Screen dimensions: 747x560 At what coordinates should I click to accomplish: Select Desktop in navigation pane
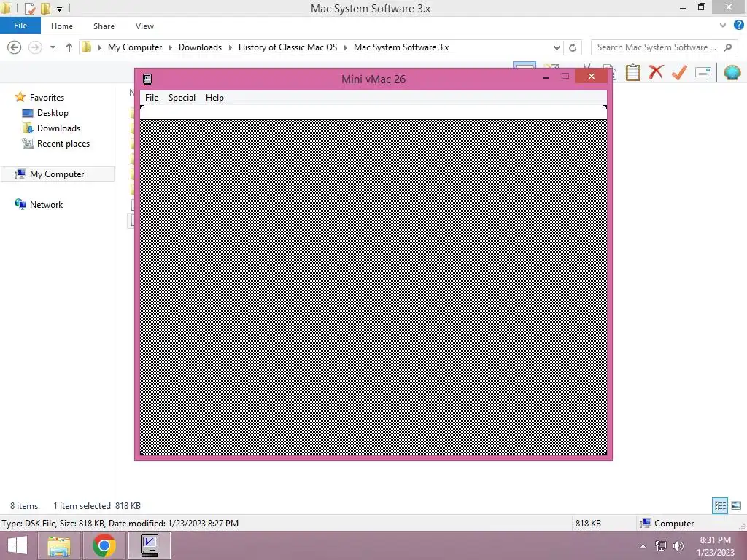click(x=53, y=113)
